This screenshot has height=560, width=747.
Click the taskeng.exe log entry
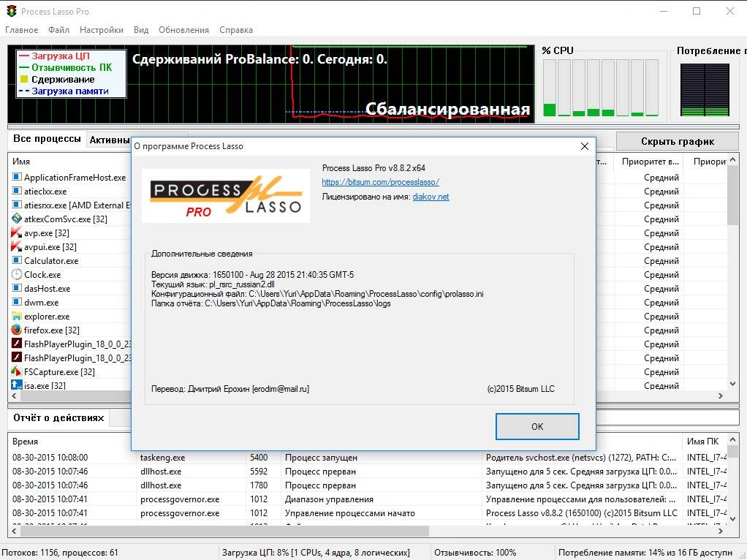[x=162, y=458]
